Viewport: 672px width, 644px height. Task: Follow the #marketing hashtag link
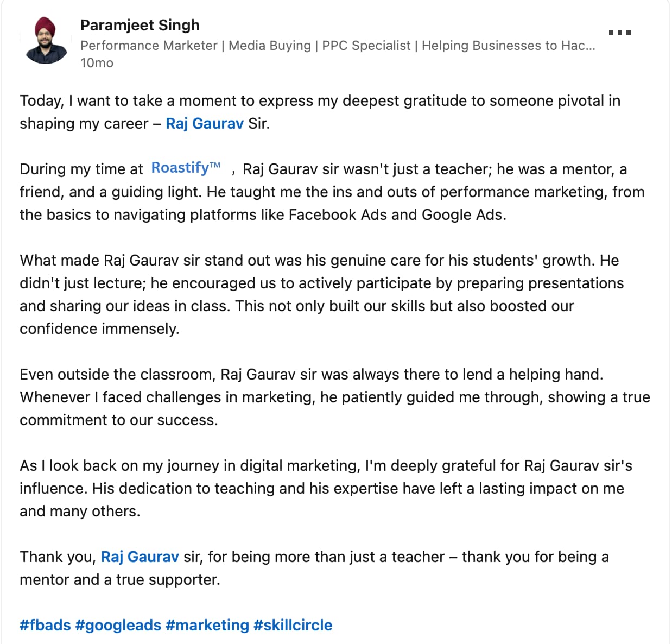[207, 626]
